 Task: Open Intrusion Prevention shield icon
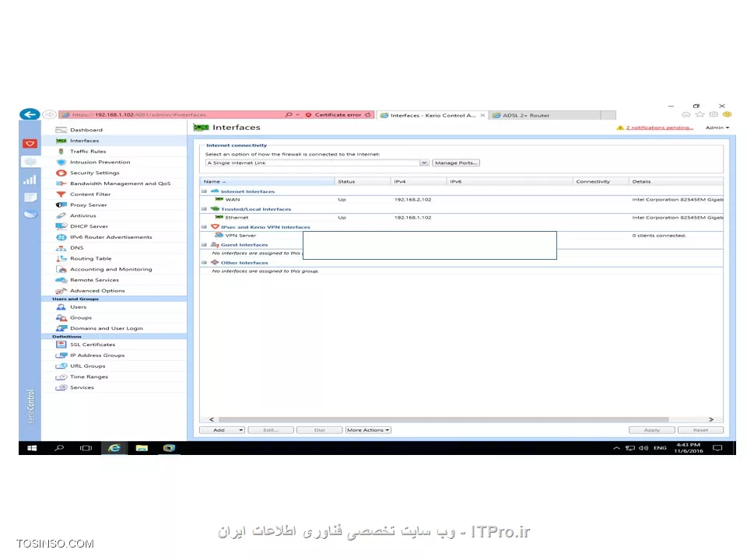(x=61, y=163)
